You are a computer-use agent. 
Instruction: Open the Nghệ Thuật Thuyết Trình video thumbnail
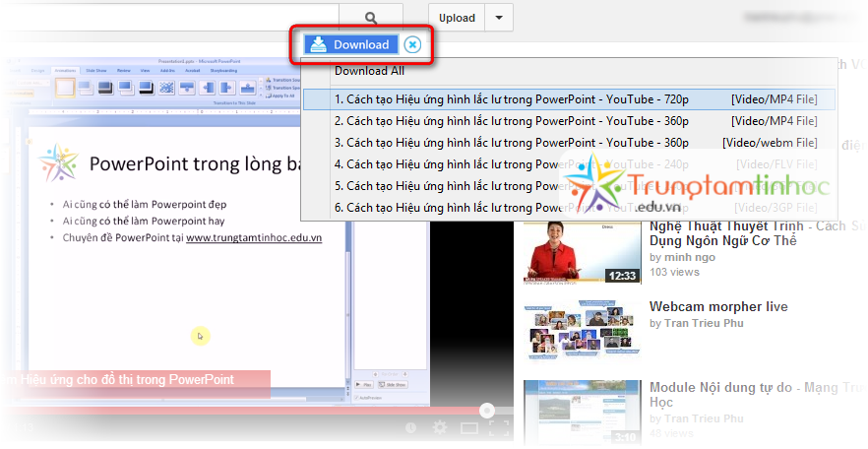tap(583, 252)
